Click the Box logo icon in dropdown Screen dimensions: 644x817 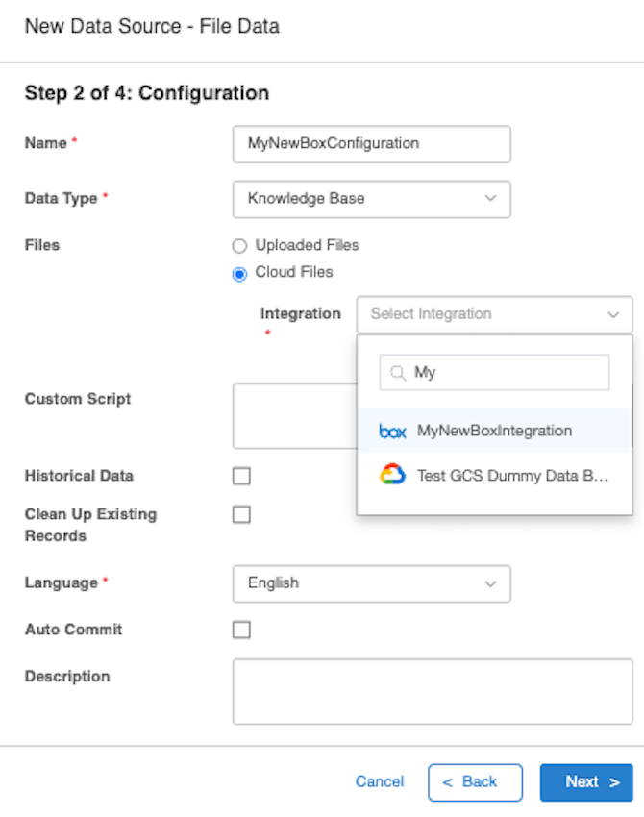pos(392,432)
